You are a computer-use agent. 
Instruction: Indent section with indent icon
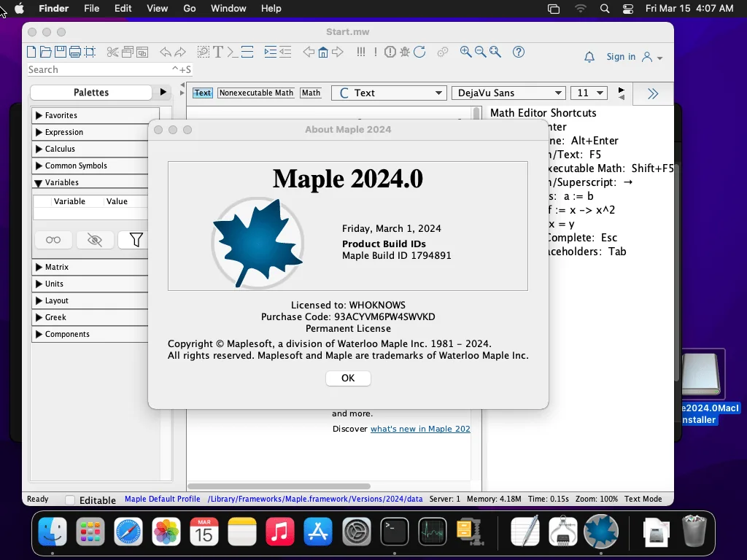click(x=270, y=52)
